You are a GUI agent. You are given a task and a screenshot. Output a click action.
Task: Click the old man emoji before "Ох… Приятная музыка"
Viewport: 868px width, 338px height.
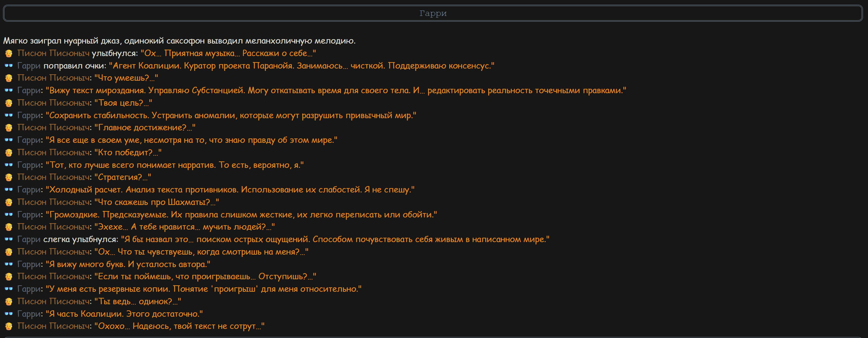click(9, 53)
